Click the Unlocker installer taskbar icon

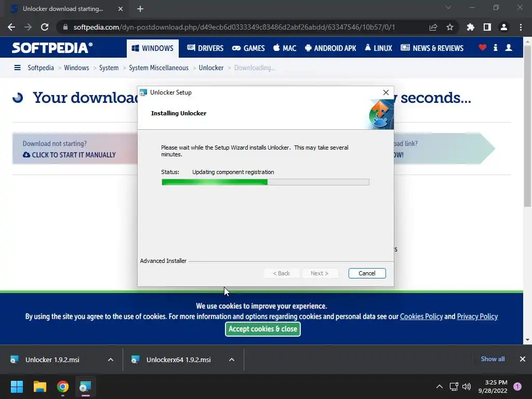click(x=85, y=387)
